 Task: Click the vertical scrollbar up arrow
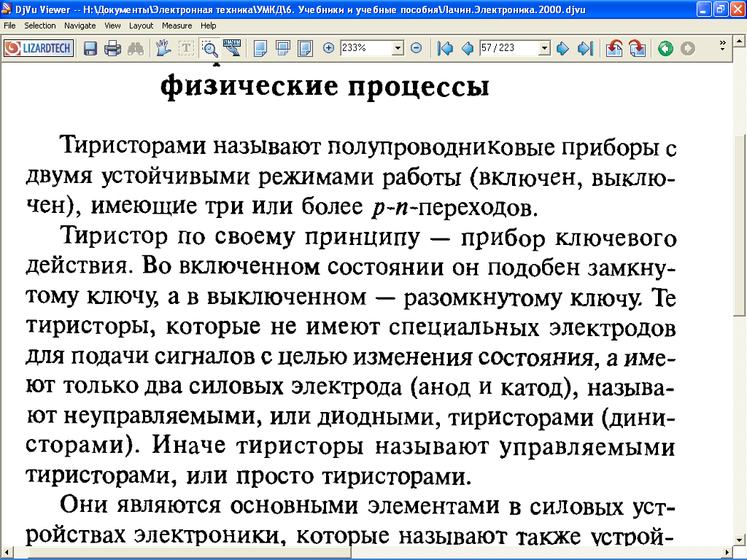click(740, 42)
